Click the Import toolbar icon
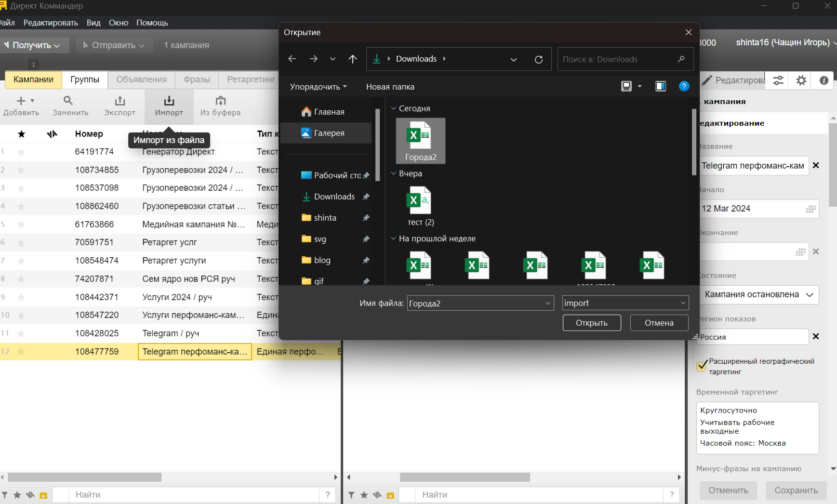This screenshot has width=837, height=504. [169, 101]
